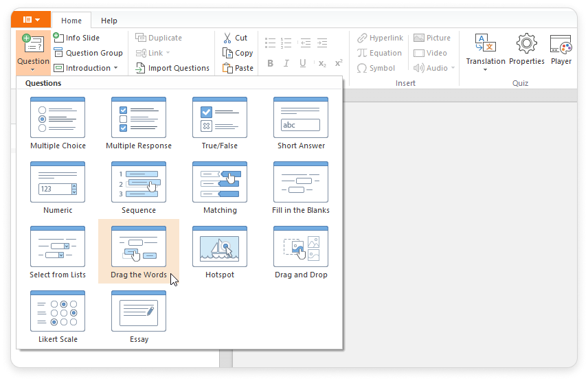Insert a Video
This screenshot has width=588, height=381.
tap(430, 53)
